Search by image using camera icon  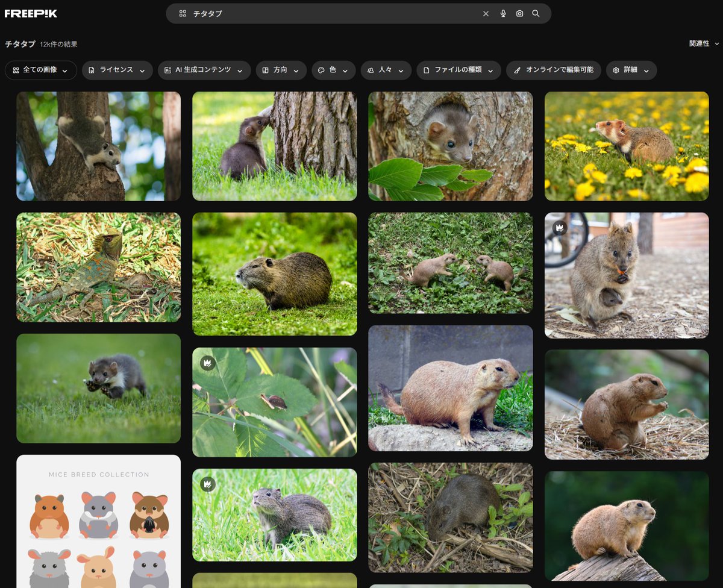point(519,13)
